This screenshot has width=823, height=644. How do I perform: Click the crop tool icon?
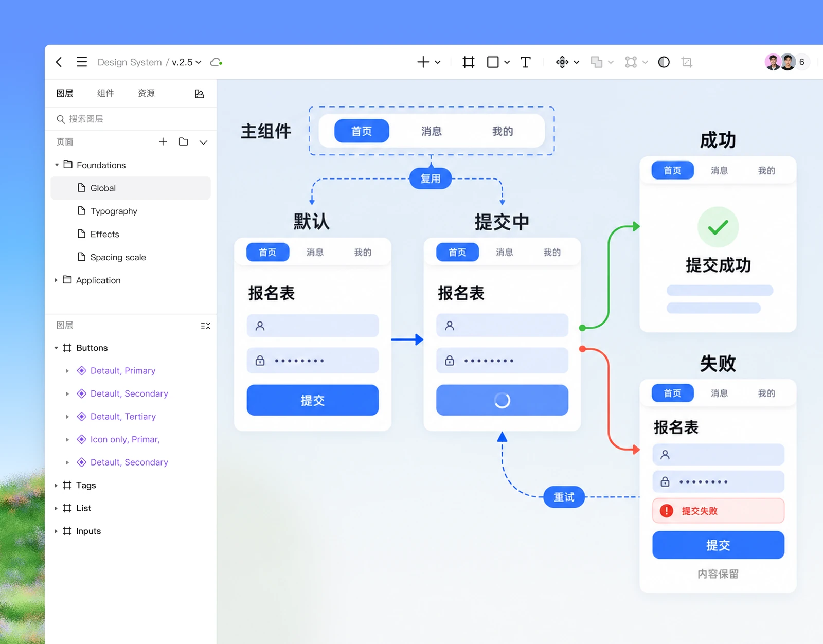click(687, 62)
